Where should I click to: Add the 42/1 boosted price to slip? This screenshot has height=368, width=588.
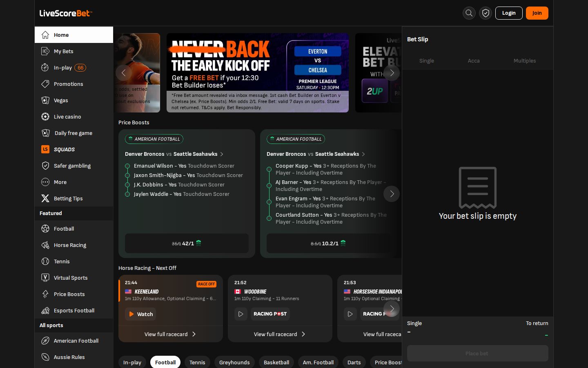pos(187,243)
